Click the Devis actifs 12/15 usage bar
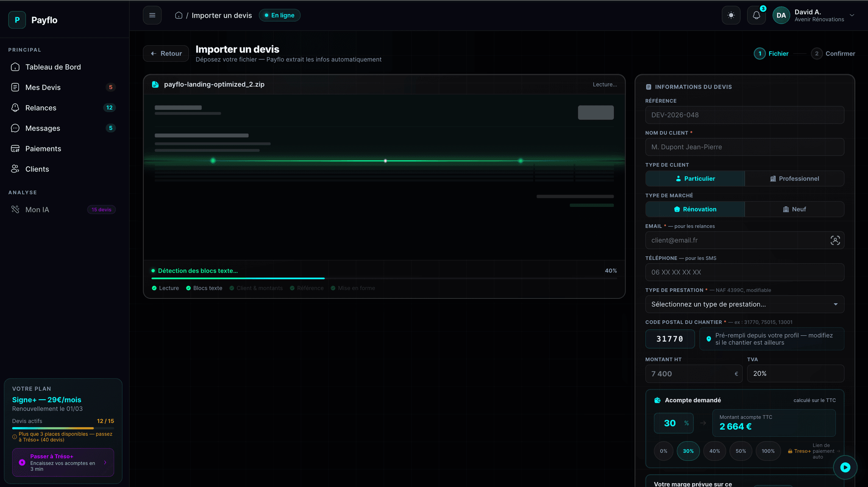The height and width of the screenshot is (487, 868). tap(63, 428)
